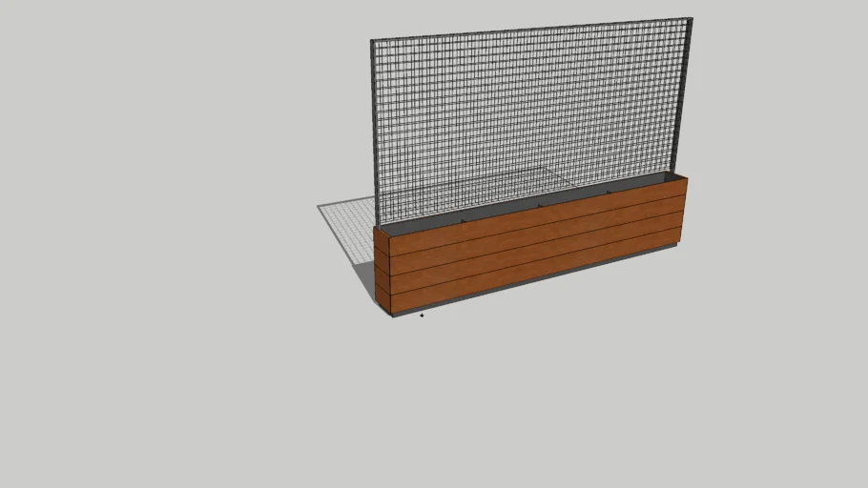868x488 pixels.
Task: Click the top rail of the trellis frame
Action: [530, 29]
